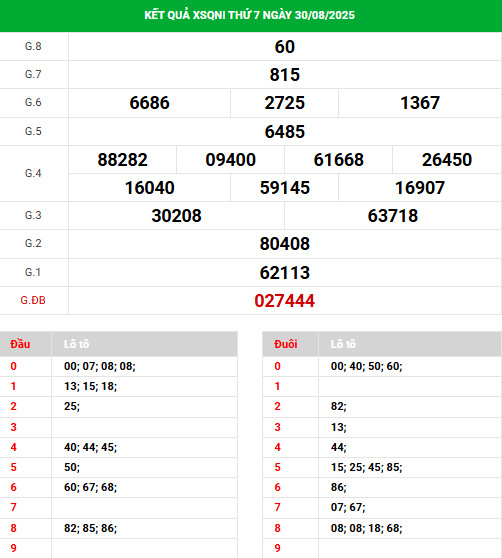
Task: Click the G.6 number 2725
Action: click(285, 103)
